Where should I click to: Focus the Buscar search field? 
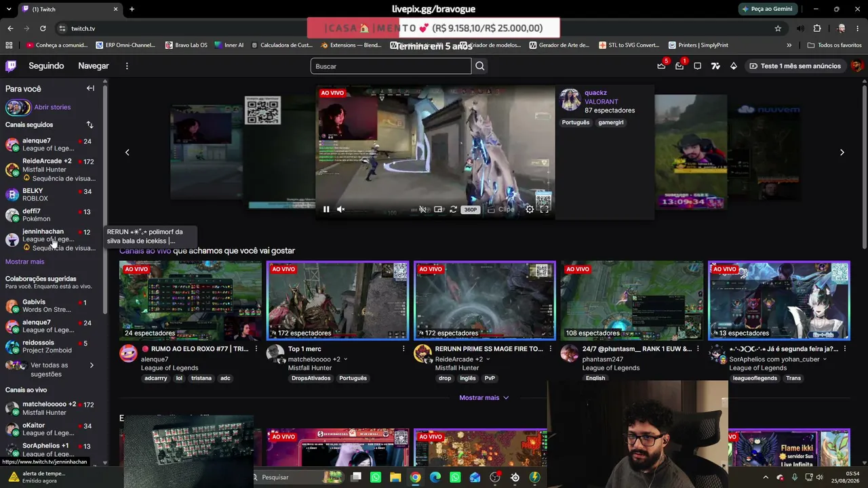[391, 66]
